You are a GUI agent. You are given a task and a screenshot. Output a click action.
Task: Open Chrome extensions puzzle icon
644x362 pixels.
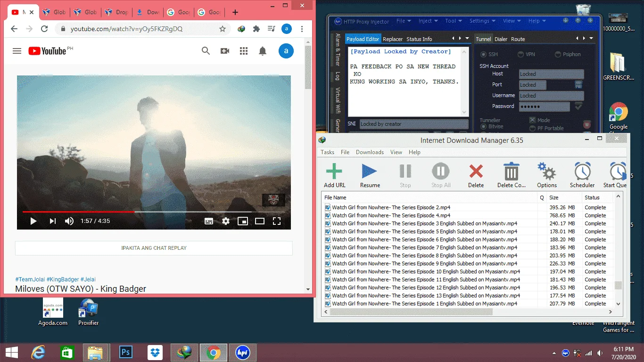tap(256, 29)
